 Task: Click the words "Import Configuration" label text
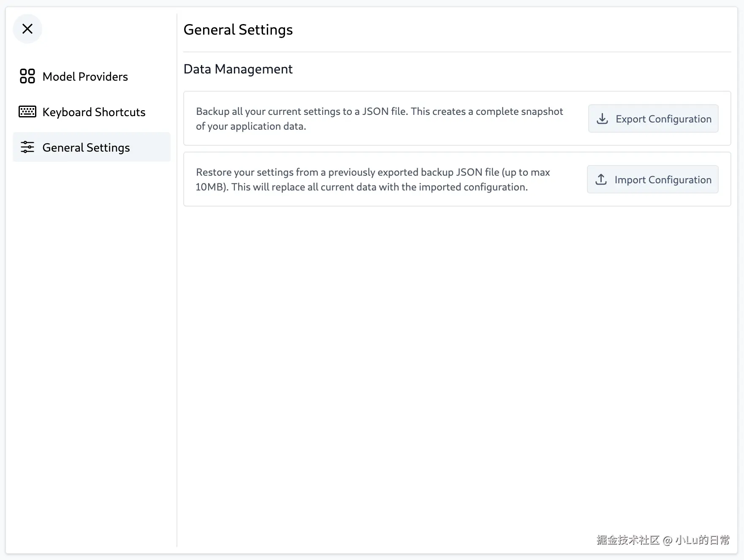tap(663, 180)
